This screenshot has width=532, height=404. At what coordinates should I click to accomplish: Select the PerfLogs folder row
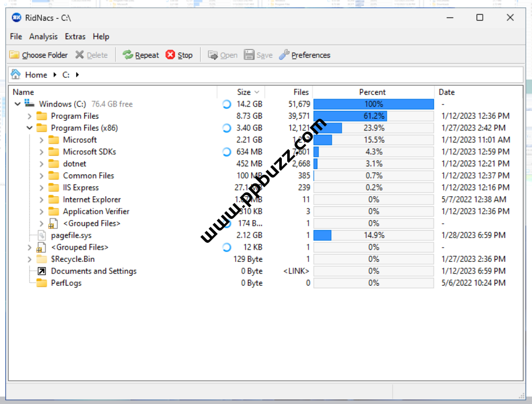[66, 283]
